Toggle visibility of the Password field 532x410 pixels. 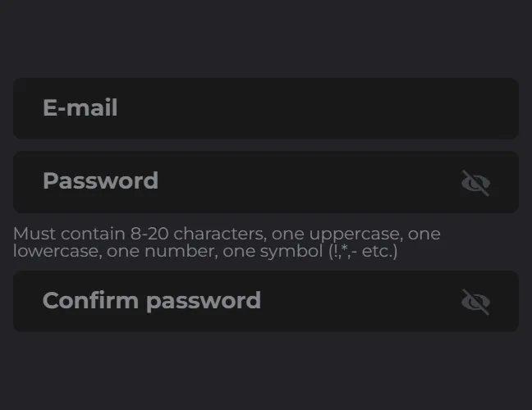[x=475, y=183]
